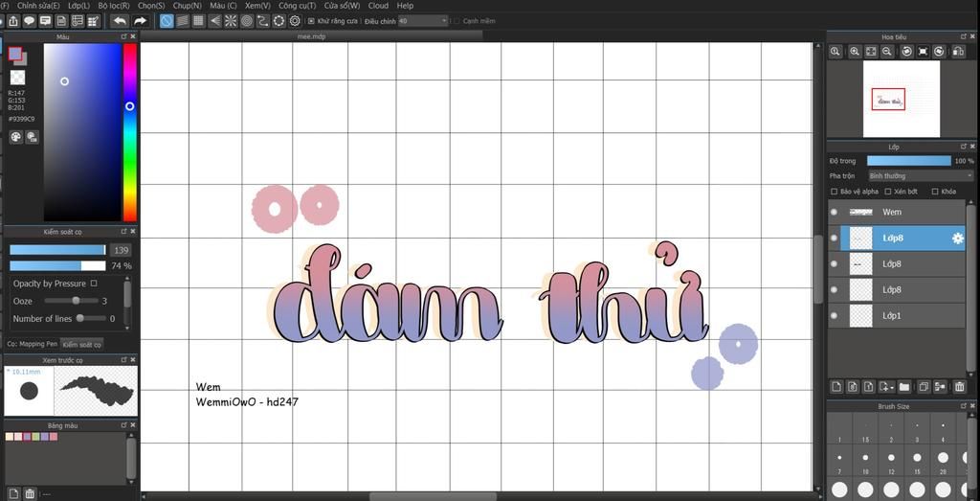980x501 pixels.
Task: Click the Undo arrow in the toolbar
Action: [120, 21]
